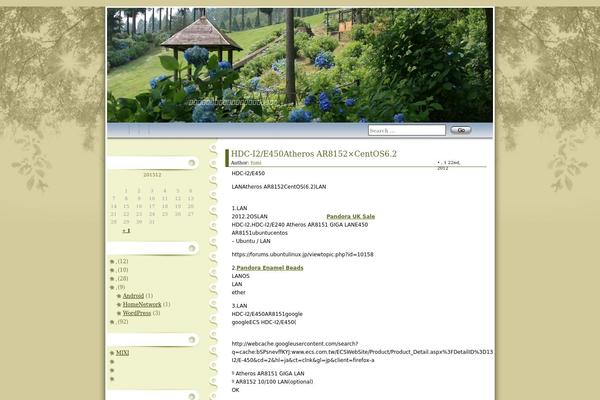Select the calendar heading 201312
Viewport: 600px width, 400px height.
[152, 175]
